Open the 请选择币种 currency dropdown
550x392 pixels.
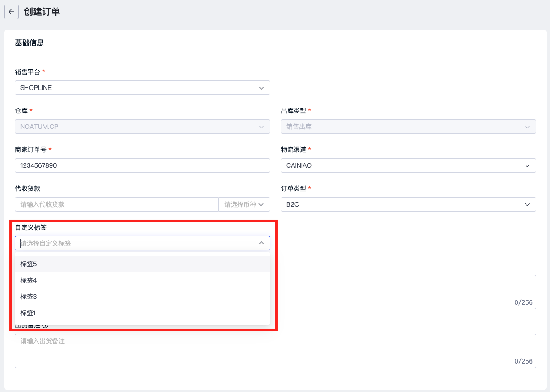tap(244, 204)
